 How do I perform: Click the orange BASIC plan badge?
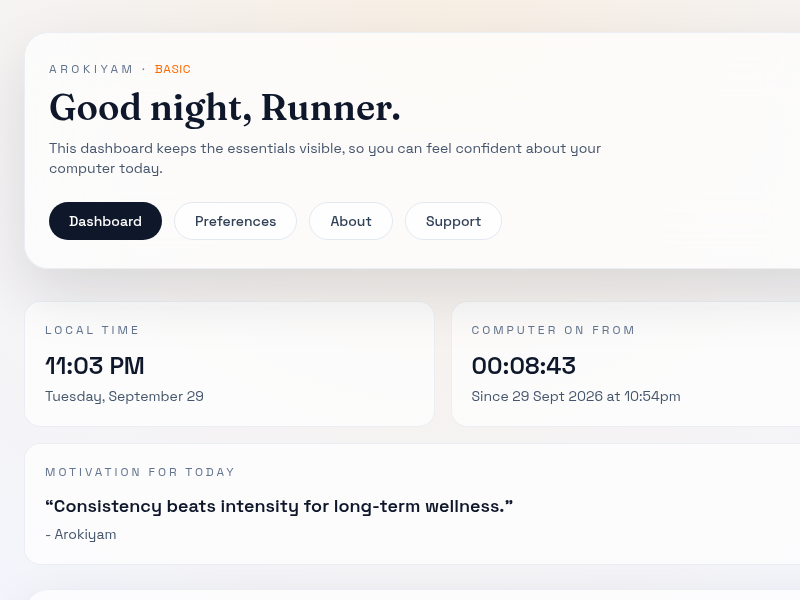[172, 69]
